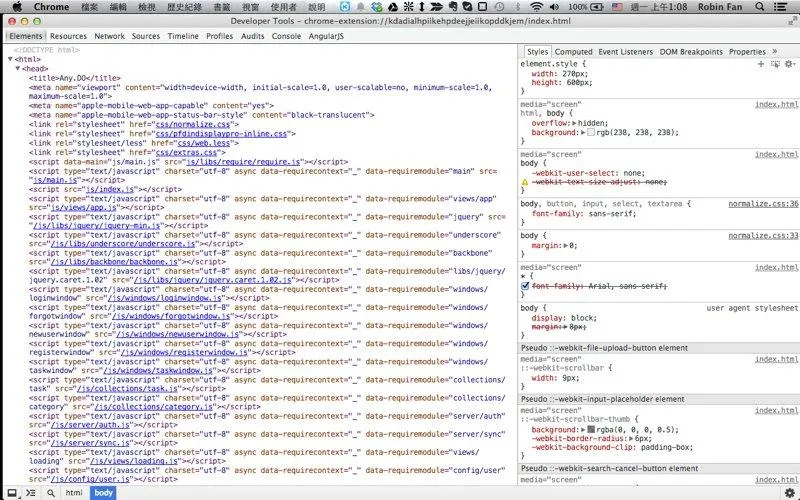The width and height of the screenshot is (800, 500).
Task: Select the html breadcrumb item
Action: coord(74,493)
